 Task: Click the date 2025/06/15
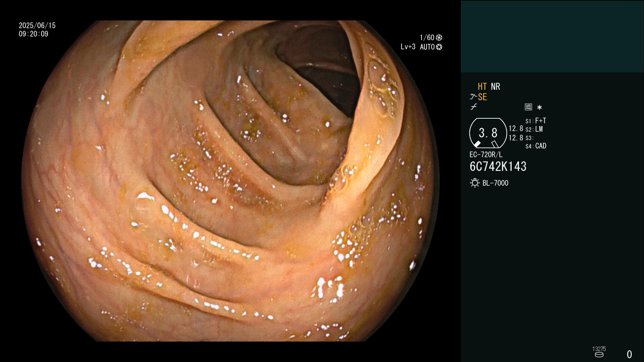click(x=37, y=25)
